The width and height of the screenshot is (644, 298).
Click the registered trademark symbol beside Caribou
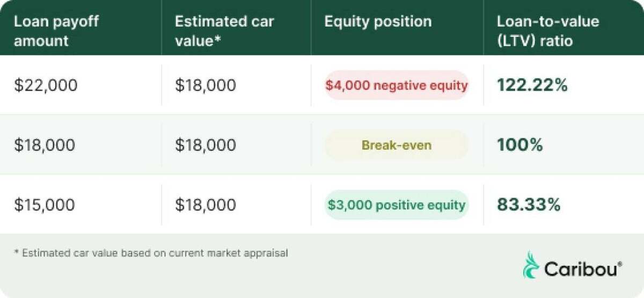pos(620,264)
